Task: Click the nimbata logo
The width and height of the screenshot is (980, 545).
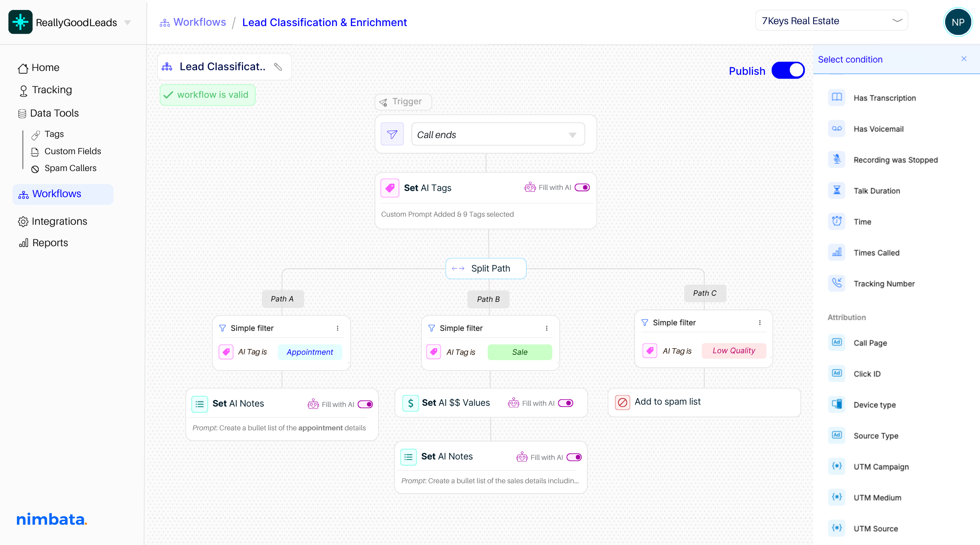Action: coord(52,519)
